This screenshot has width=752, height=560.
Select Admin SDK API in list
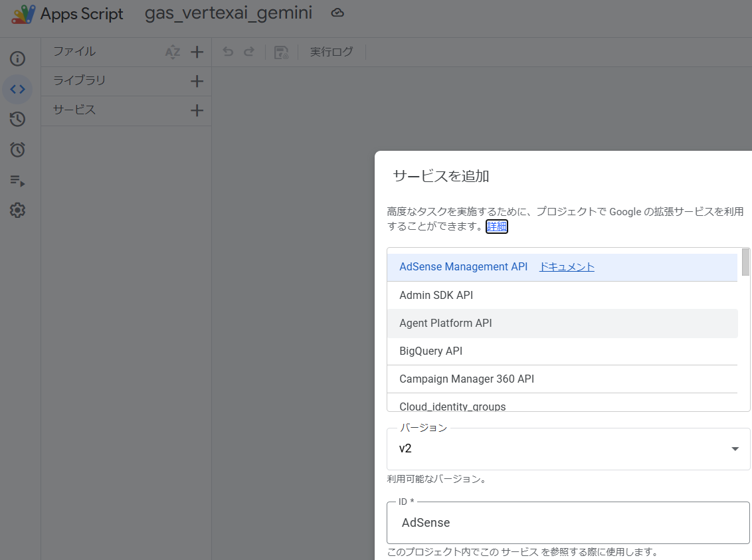[562, 296]
